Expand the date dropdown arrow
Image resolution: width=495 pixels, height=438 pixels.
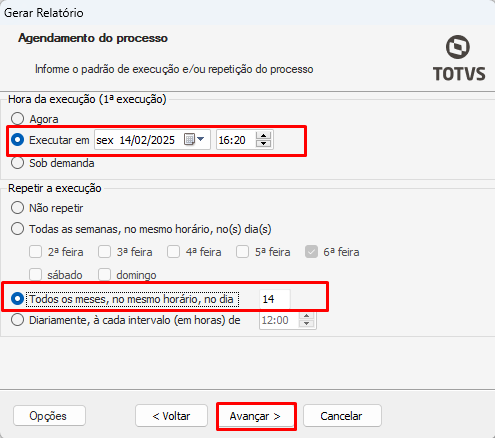(x=201, y=139)
